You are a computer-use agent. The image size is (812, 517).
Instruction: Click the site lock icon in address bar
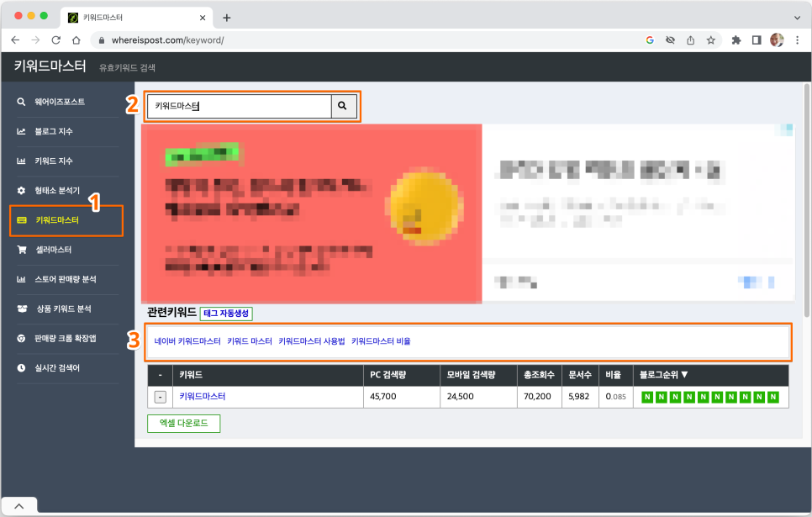coord(102,40)
